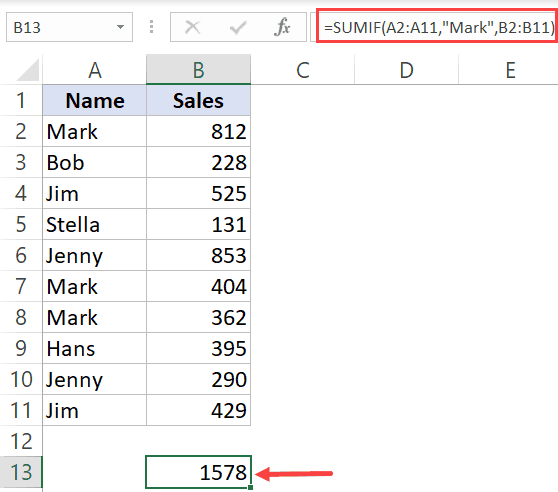
Task: Select row 7 header
Action: click(21, 286)
